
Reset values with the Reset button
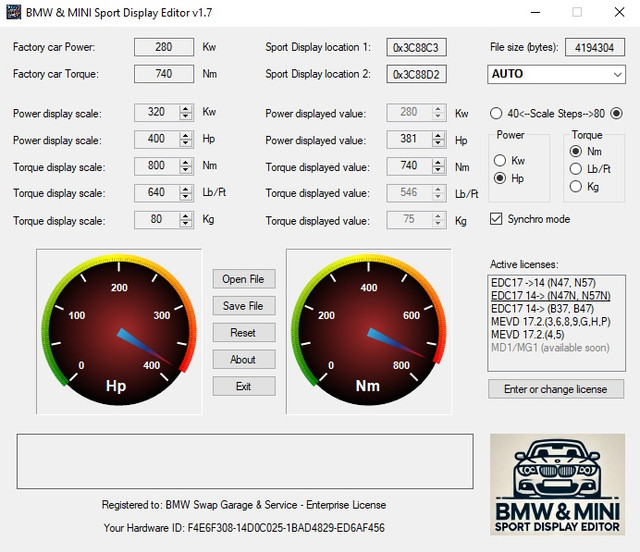point(244,332)
